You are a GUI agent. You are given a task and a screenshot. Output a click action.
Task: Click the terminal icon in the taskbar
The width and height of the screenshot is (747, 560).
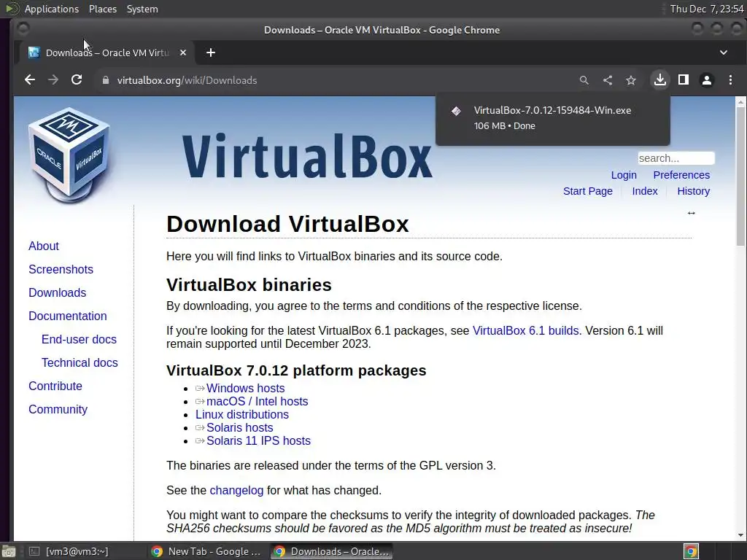pyautogui.click(x=34, y=551)
